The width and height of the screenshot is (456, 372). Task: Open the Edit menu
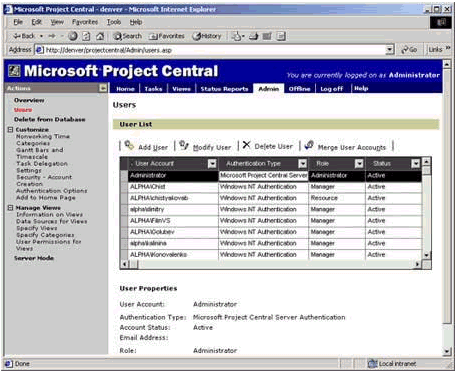pyautogui.click(x=36, y=22)
